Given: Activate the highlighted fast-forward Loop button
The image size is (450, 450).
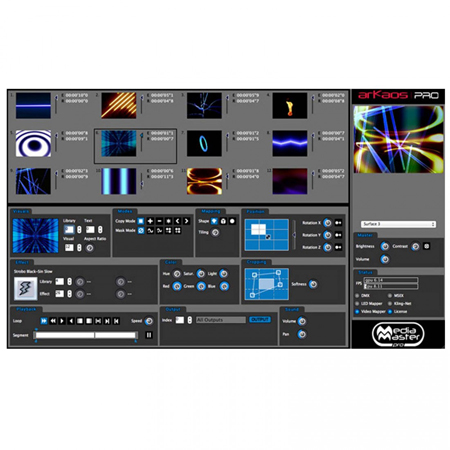Looking at the screenshot, I should point(44,321).
